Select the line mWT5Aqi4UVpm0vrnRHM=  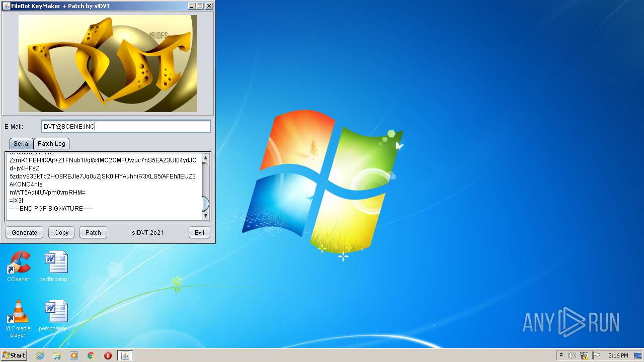coord(47,192)
